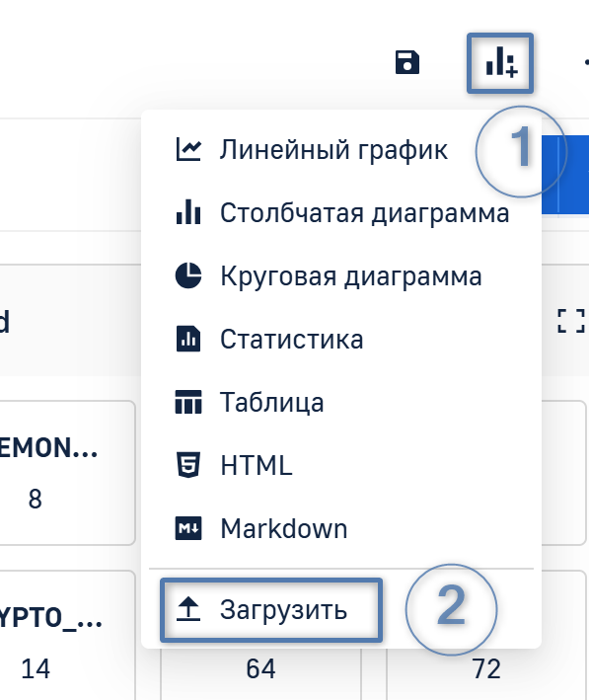589x700 pixels.
Task: Click the table grid icon
Action: point(188,402)
